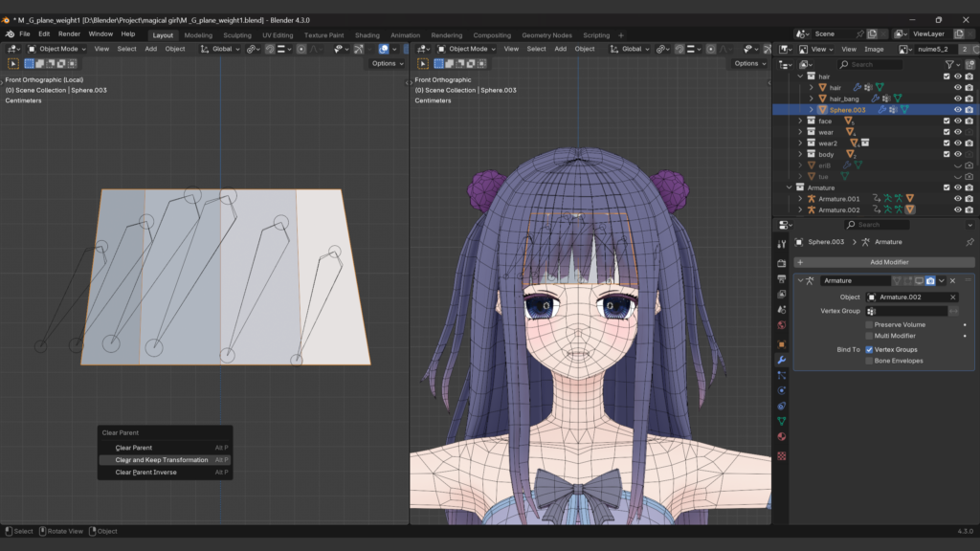This screenshot has height=551, width=980.
Task: Open Options dropdown in right viewport
Action: tap(749, 64)
